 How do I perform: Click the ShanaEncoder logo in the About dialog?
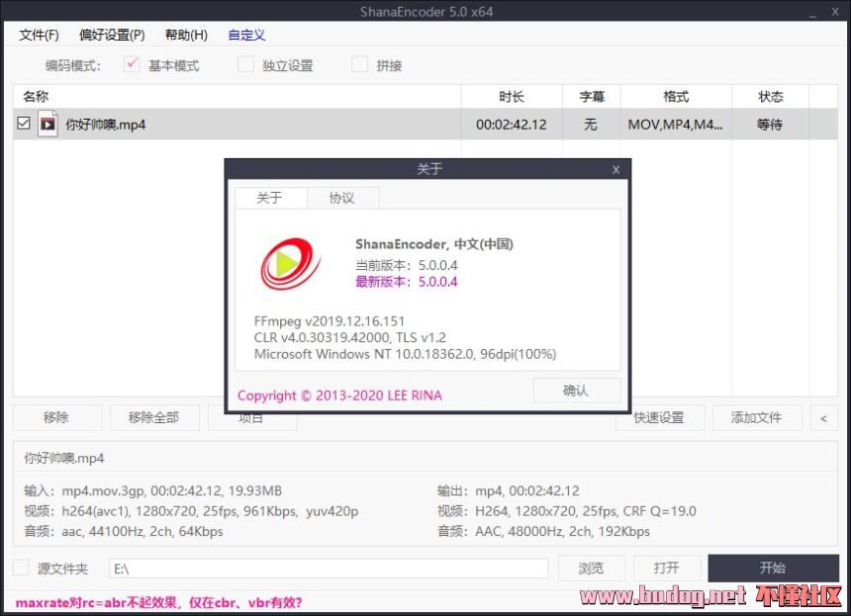coord(290,264)
